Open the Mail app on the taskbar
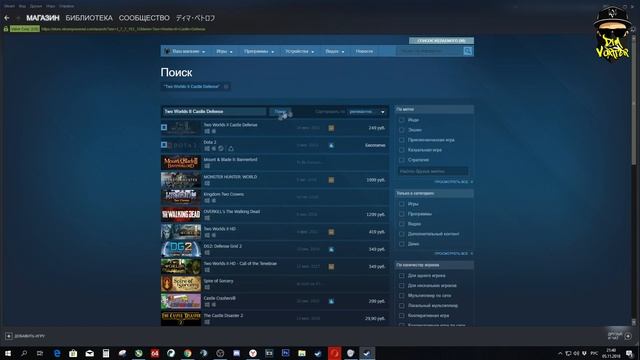 (x=89, y=353)
